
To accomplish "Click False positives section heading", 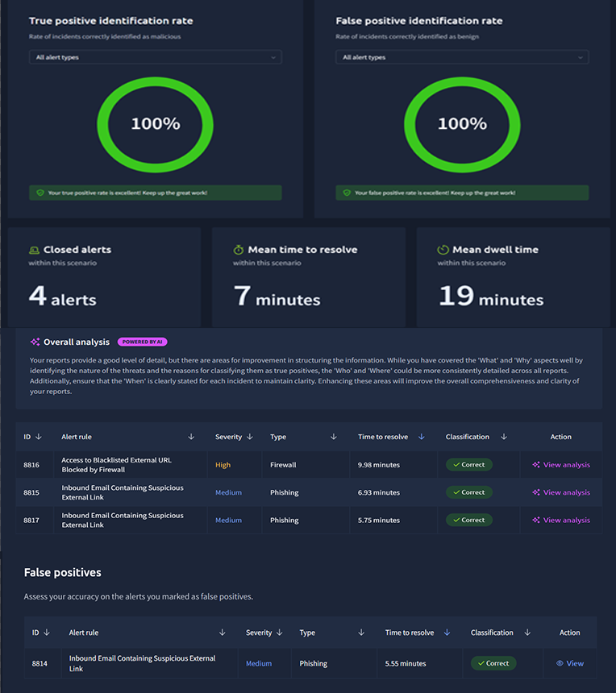I will [62, 572].
